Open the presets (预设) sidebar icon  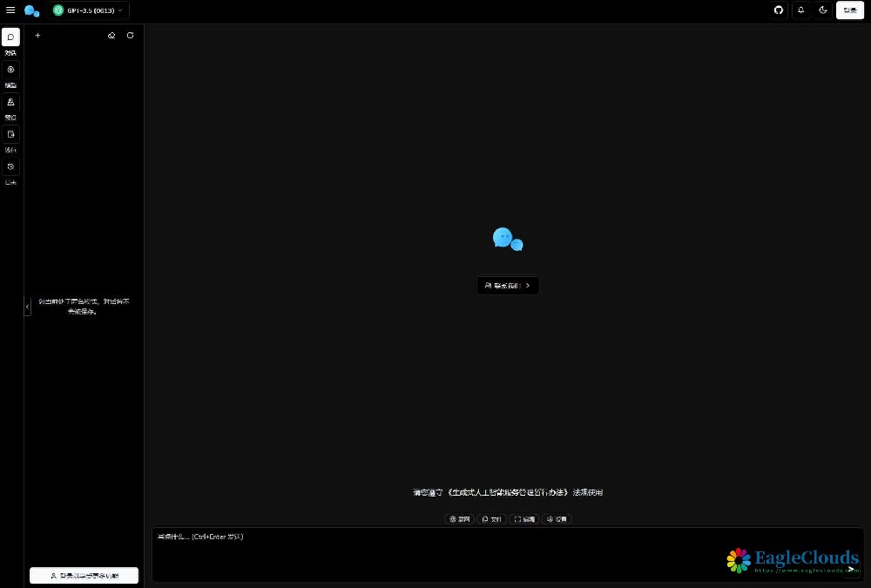pos(10,102)
